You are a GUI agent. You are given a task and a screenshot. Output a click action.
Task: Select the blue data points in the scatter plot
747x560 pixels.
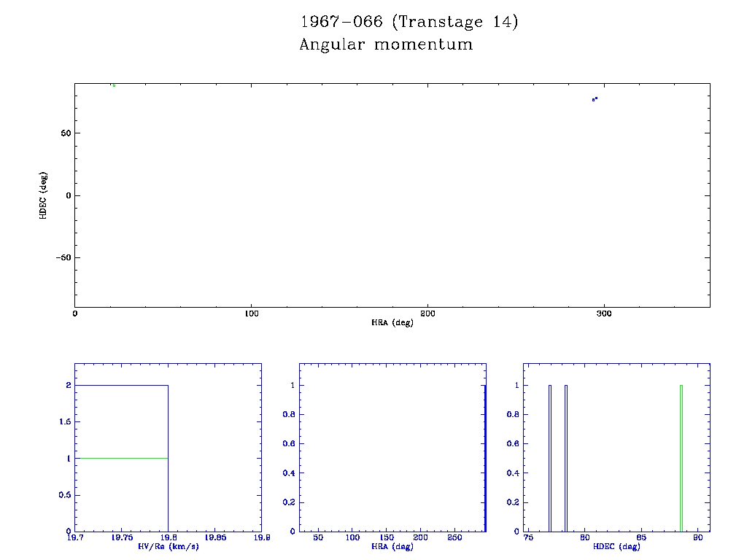tap(595, 98)
